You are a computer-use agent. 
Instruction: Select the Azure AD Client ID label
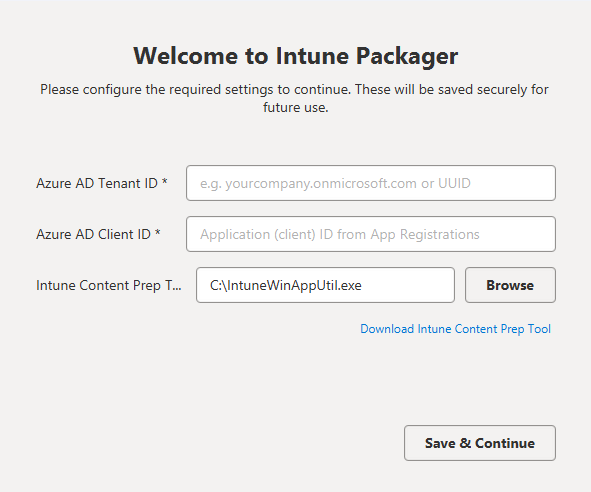(98, 234)
